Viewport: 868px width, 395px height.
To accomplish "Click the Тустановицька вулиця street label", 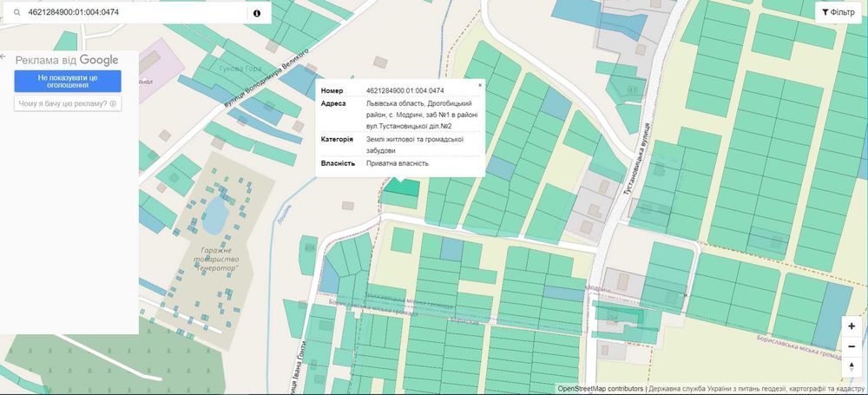I will [637, 159].
